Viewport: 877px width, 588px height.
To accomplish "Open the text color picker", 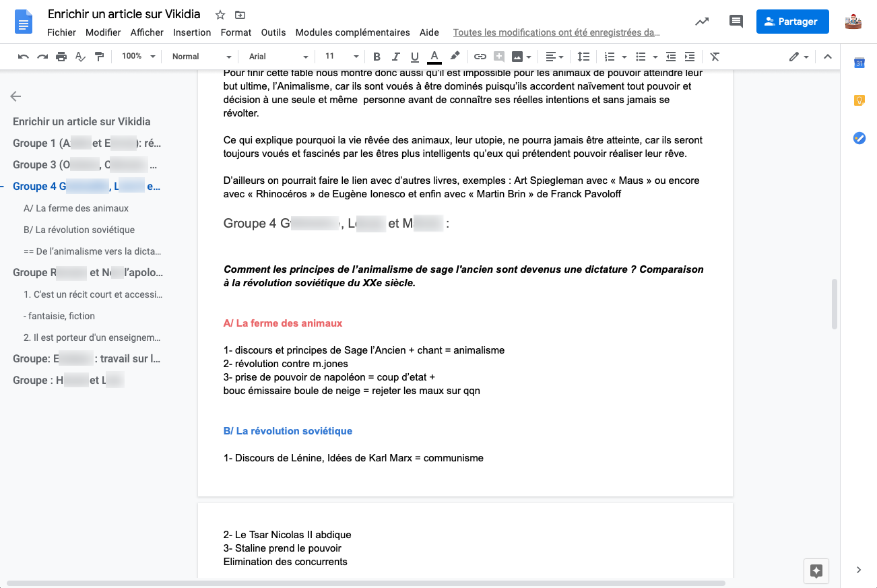I will (434, 57).
